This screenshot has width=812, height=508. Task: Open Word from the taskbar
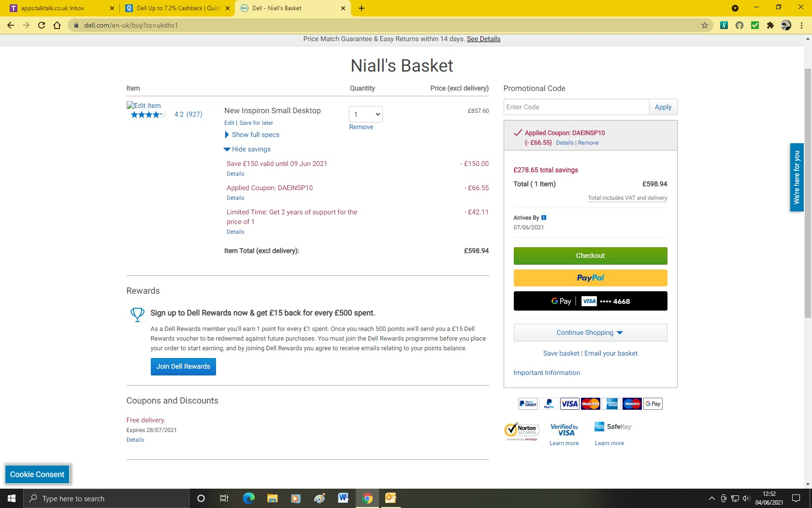(343, 498)
